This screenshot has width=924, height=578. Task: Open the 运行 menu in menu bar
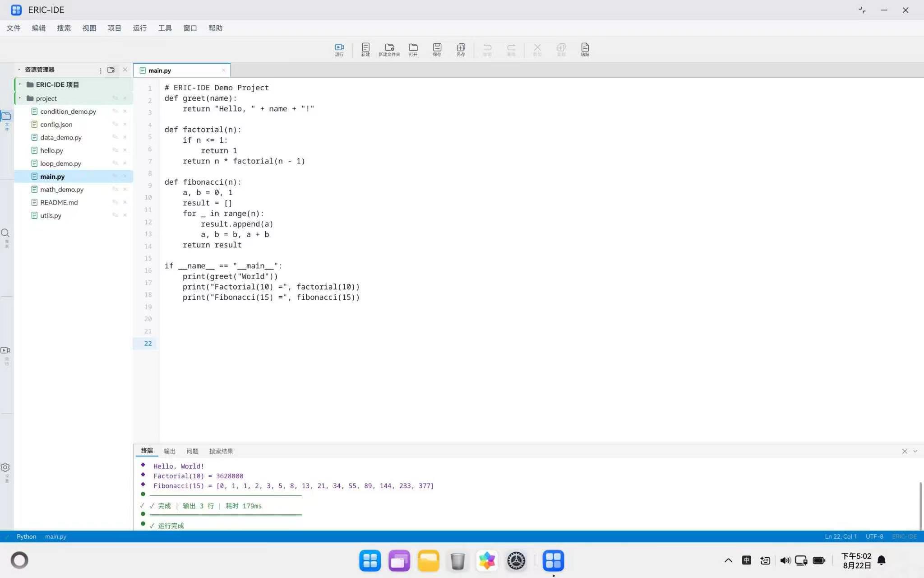click(x=140, y=28)
